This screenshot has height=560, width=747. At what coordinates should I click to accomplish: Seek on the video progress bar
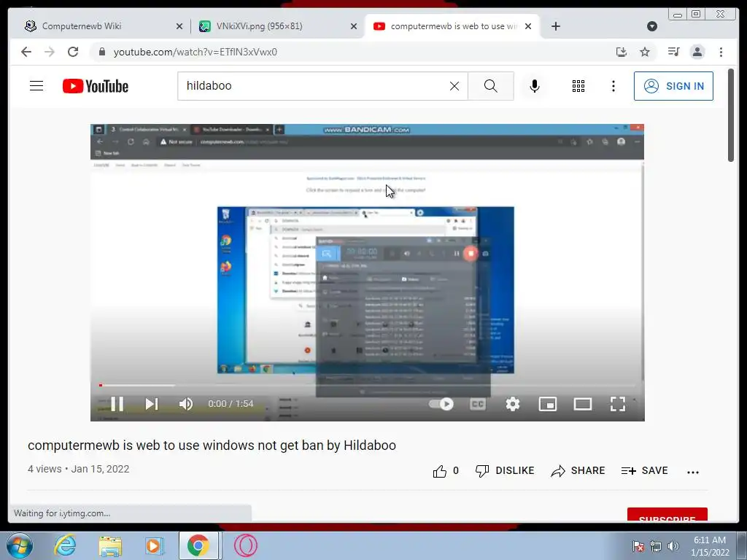[368, 385]
